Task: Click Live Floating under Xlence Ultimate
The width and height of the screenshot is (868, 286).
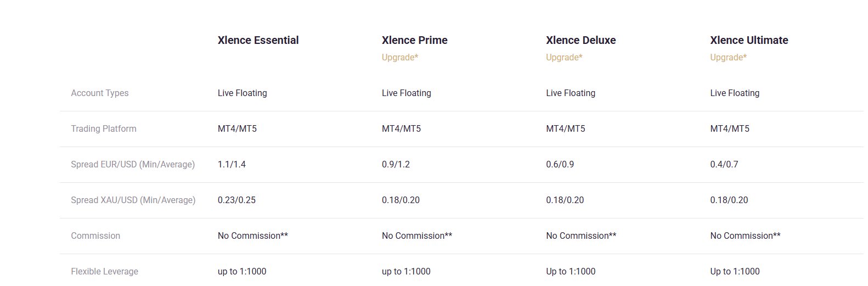Action: click(734, 93)
